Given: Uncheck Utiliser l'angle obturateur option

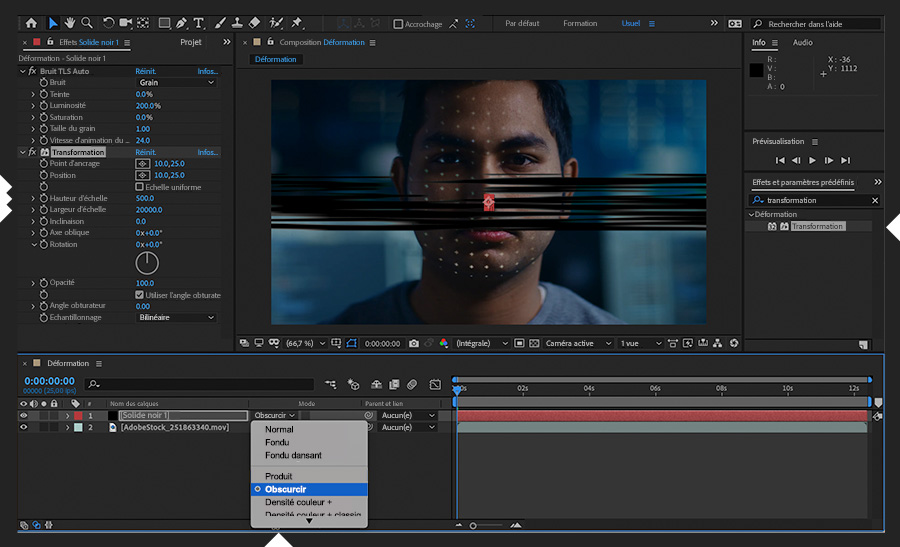Looking at the screenshot, I should pyautogui.click(x=139, y=295).
